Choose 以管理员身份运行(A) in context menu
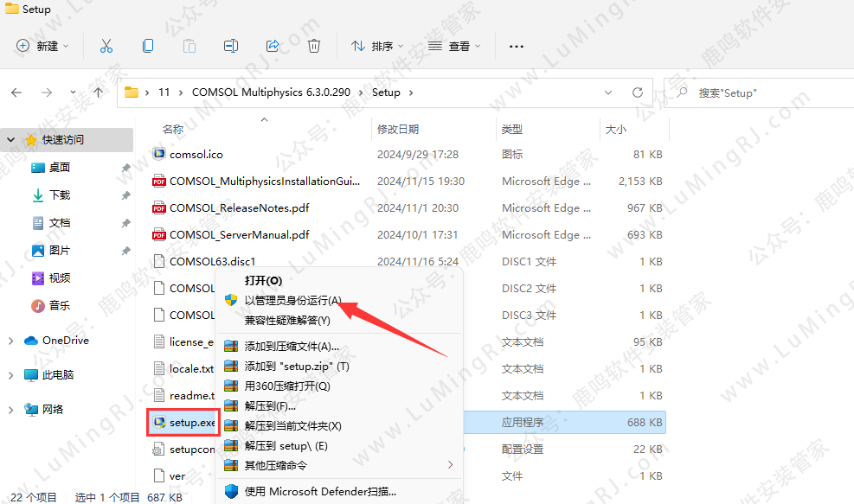The width and height of the screenshot is (854, 504). coord(292,301)
